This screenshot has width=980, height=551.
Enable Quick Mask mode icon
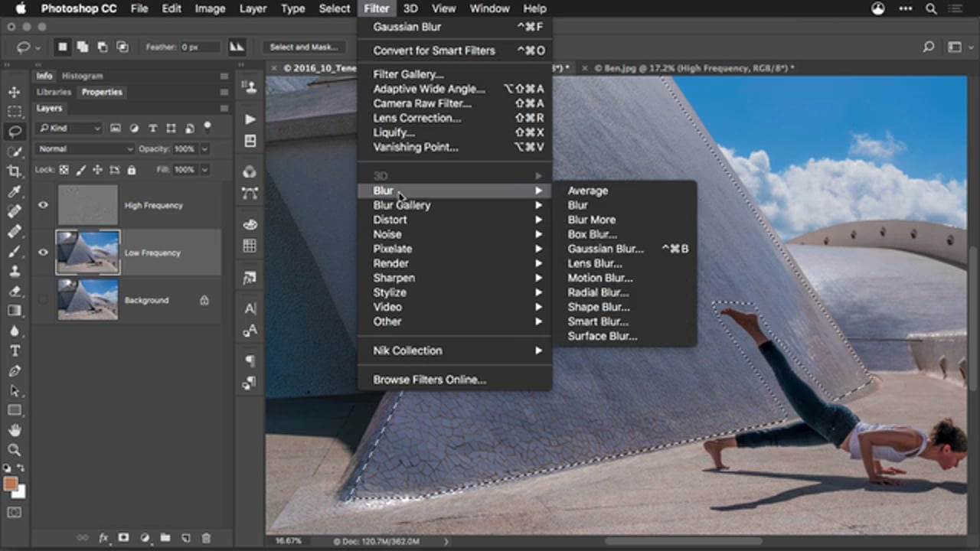pyautogui.click(x=15, y=513)
